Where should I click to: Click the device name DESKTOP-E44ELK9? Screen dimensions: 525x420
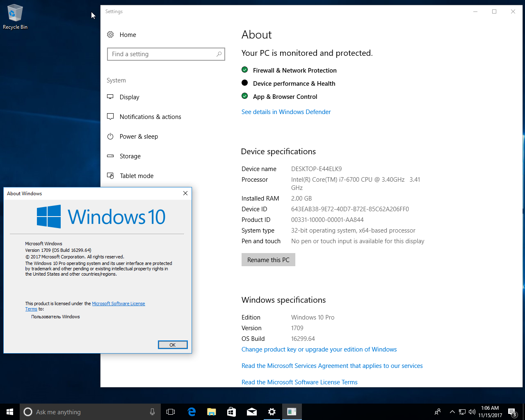[316, 169]
